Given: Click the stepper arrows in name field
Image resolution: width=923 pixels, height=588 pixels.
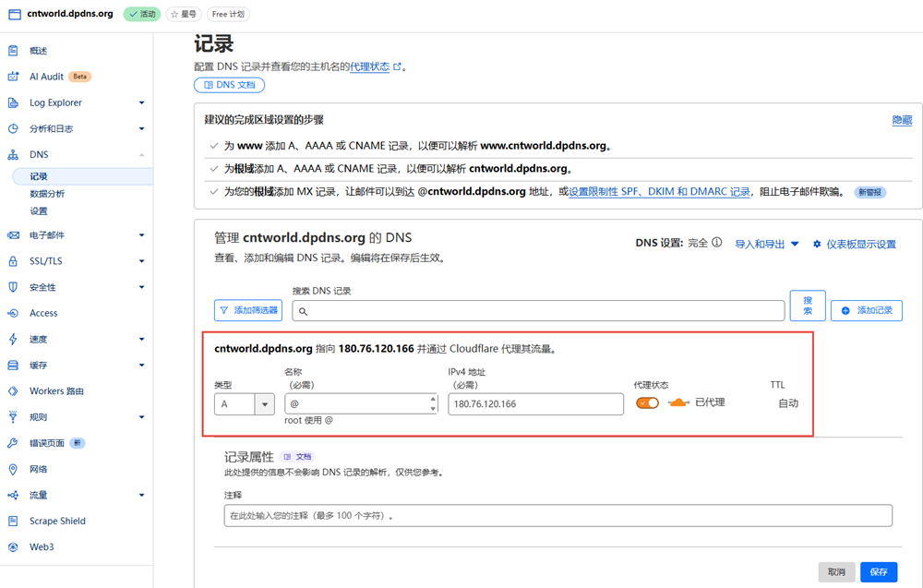Looking at the screenshot, I should click(x=433, y=403).
